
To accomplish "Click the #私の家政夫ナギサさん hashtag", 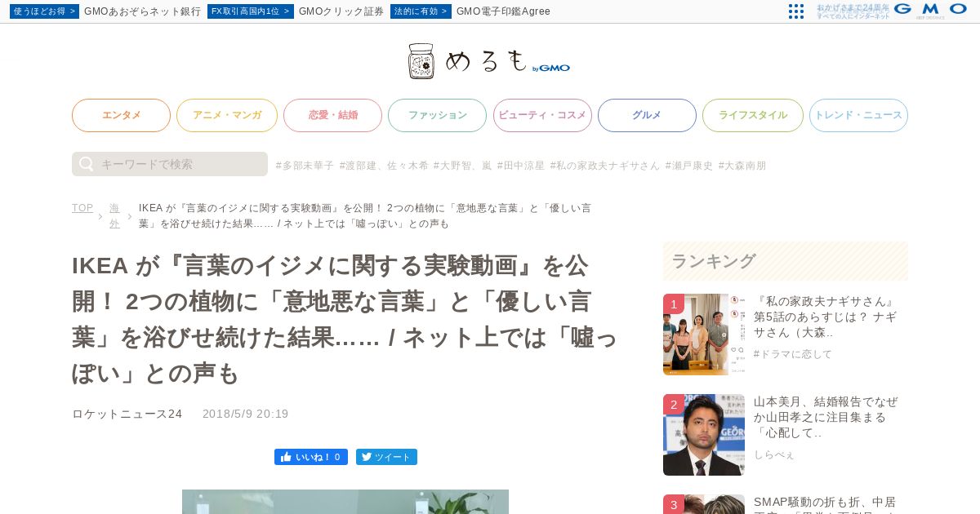I will click(x=605, y=166).
